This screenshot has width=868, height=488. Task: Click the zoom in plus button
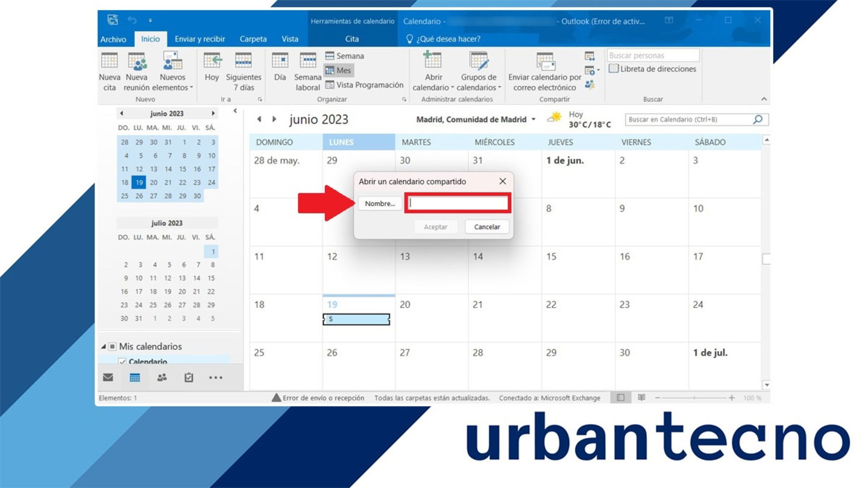(732, 398)
